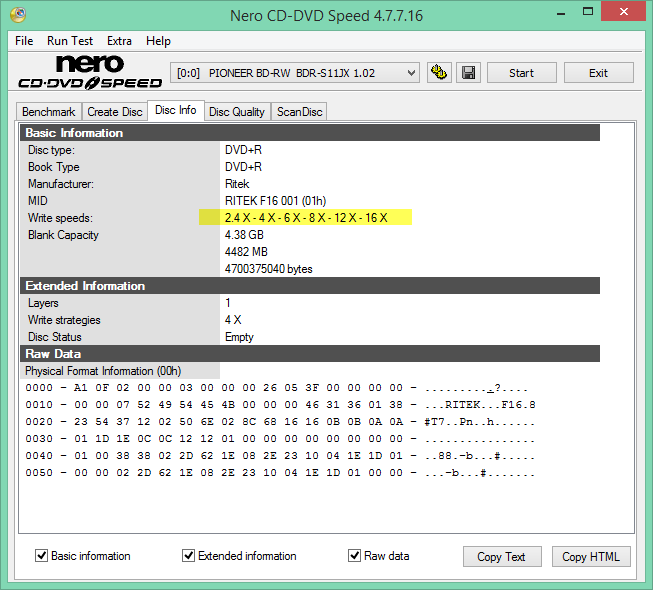
Task: Click the Physical Format Information (00h) label
Action: 103,371
